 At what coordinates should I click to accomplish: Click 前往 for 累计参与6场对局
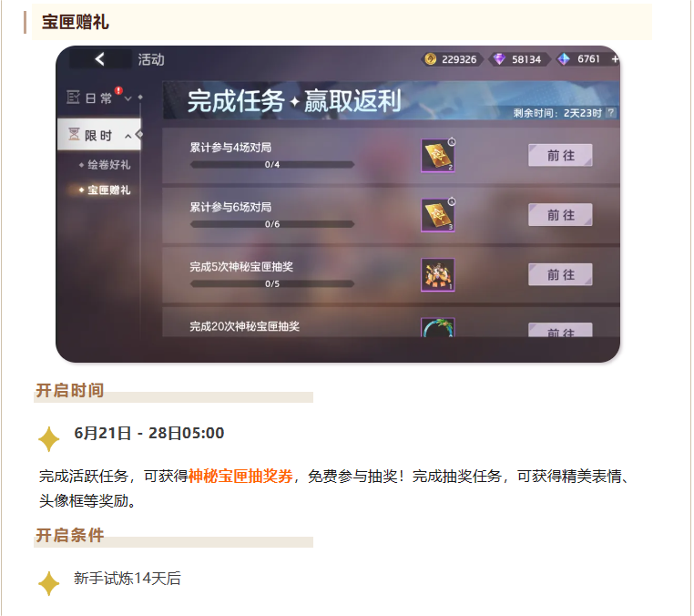pyautogui.click(x=560, y=215)
